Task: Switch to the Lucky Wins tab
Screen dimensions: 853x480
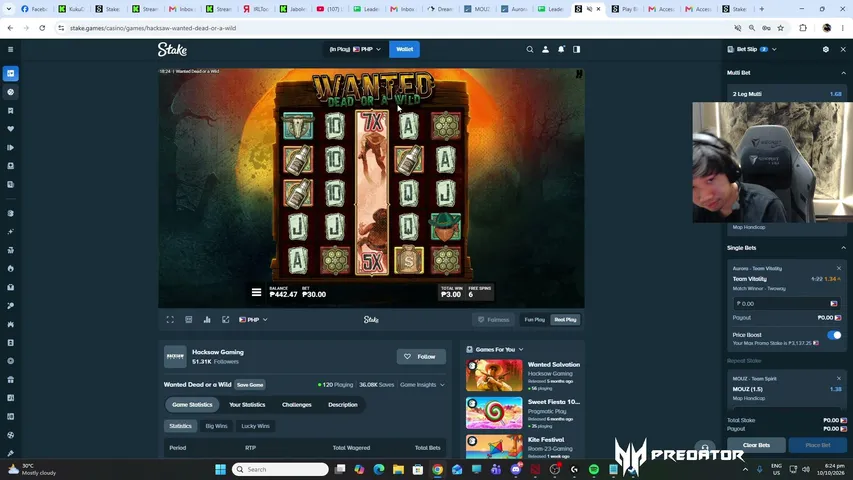Action: tap(255, 426)
